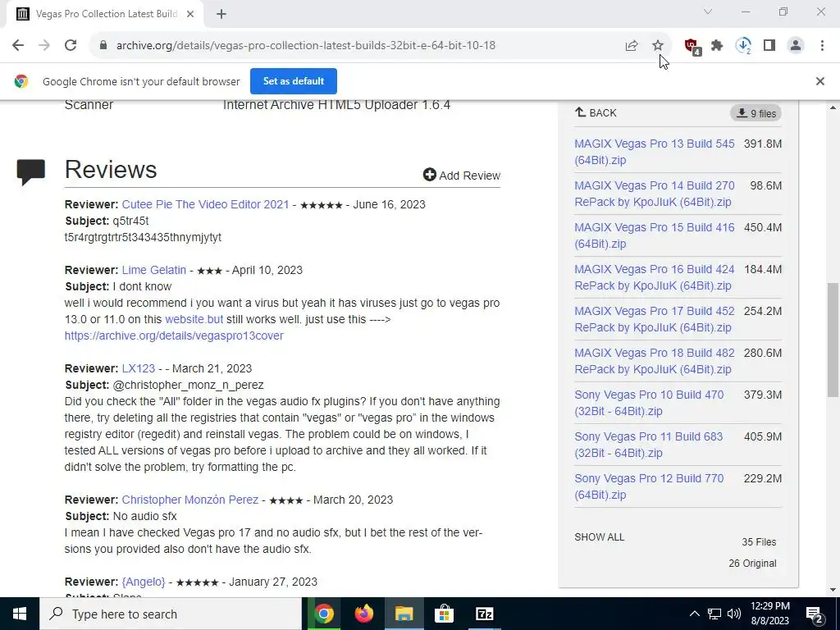Click Add Review link

pos(462,176)
